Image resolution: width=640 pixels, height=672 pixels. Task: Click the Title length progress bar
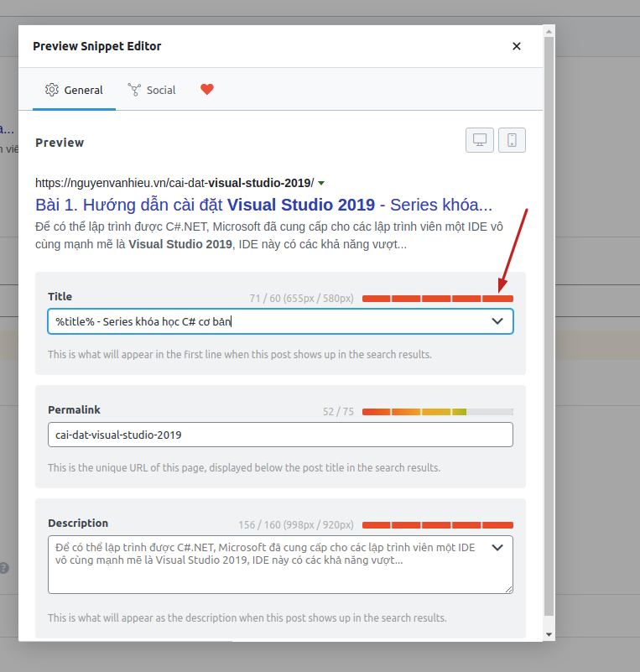tap(438, 299)
